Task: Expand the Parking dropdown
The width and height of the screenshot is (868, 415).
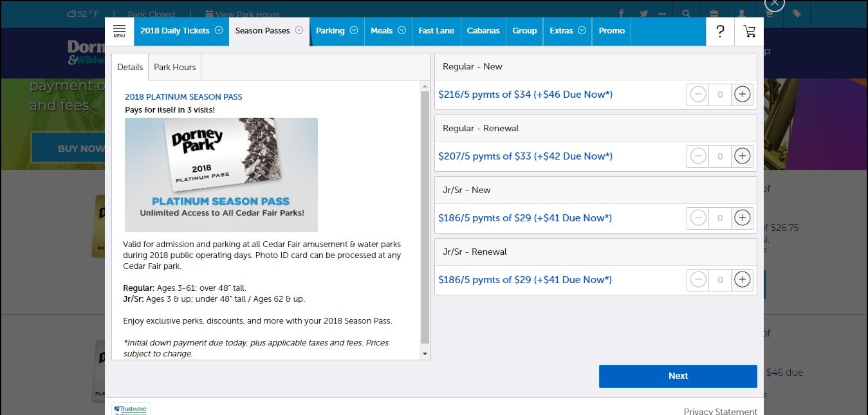Action: (353, 30)
